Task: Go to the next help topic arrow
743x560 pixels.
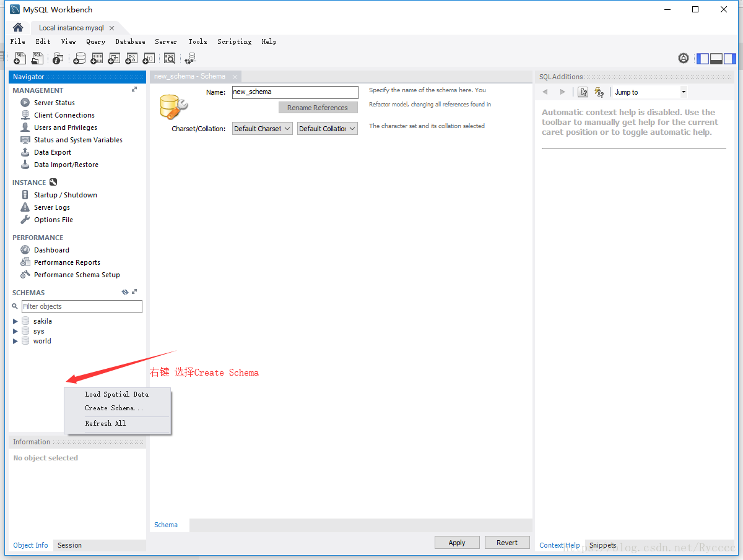Action: click(562, 92)
